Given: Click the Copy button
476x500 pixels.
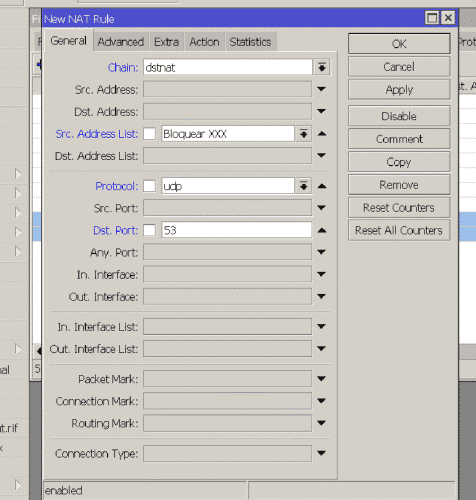Looking at the screenshot, I should pos(399,162).
